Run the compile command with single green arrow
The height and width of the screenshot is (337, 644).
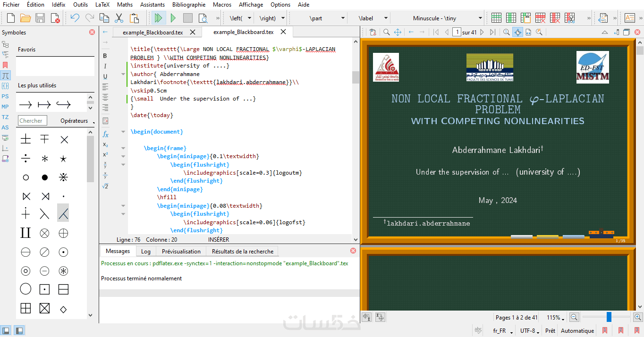pos(173,18)
